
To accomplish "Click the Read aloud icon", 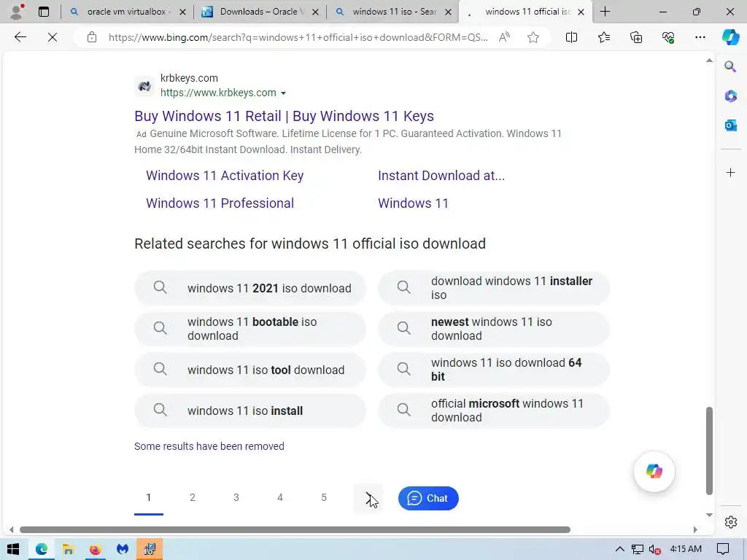I will coord(504,37).
